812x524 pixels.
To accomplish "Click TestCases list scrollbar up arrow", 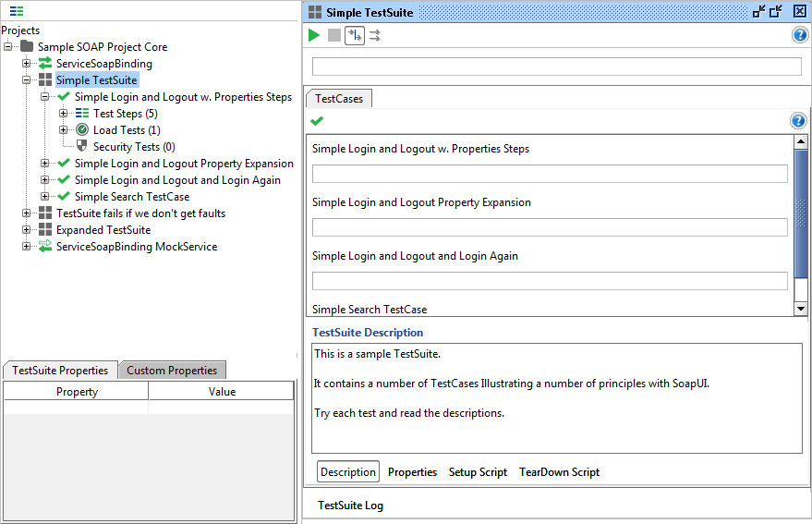I will pos(801,141).
